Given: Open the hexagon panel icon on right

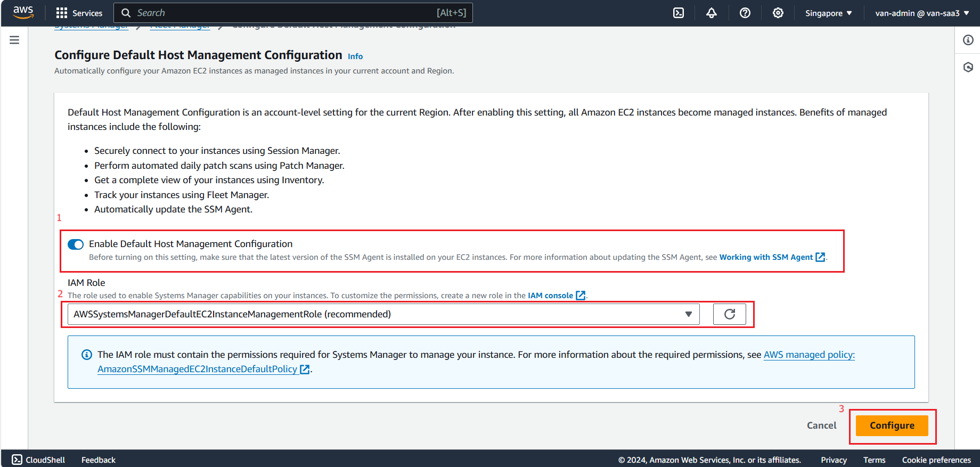Looking at the screenshot, I should tap(968, 67).
